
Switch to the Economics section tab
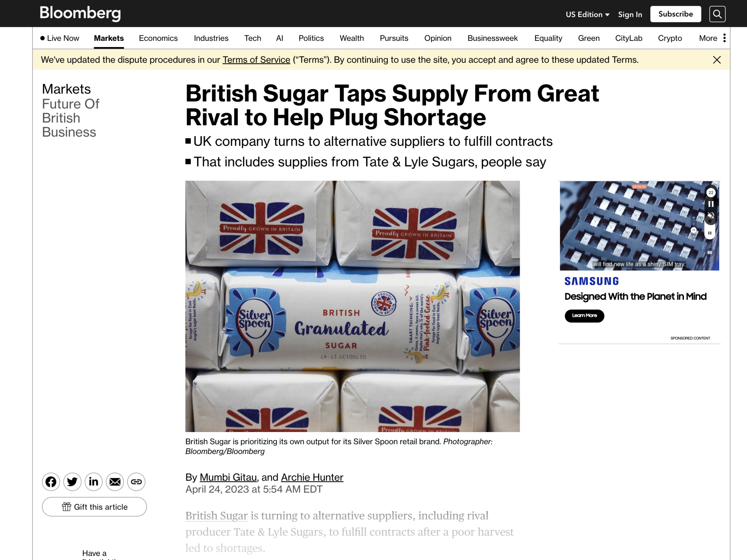pos(158,38)
